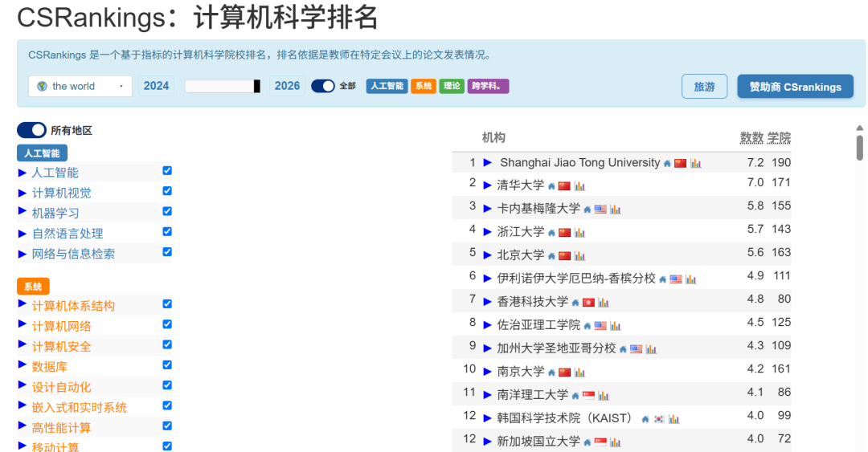Open home icon next to 加州大学圣地亚哥分校
Viewport: 868px width, 452px height.
[623, 349]
